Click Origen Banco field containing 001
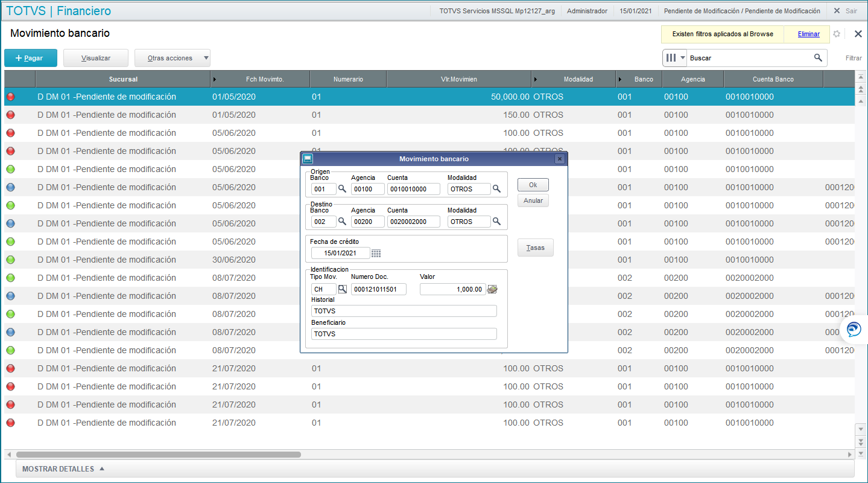The height and width of the screenshot is (483, 868). pyautogui.click(x=324, y=189)
